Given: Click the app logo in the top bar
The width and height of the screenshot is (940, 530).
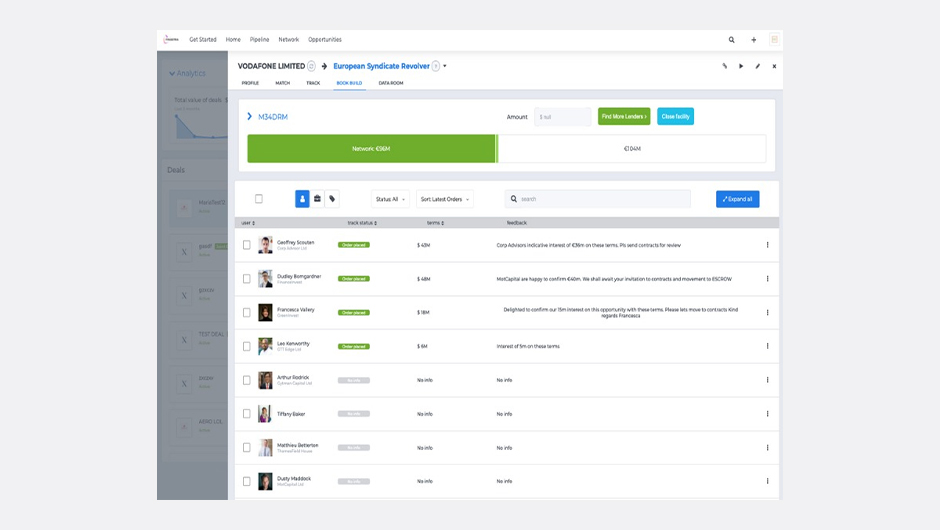Looking at the screenshot, I should (x=171, y=39).
